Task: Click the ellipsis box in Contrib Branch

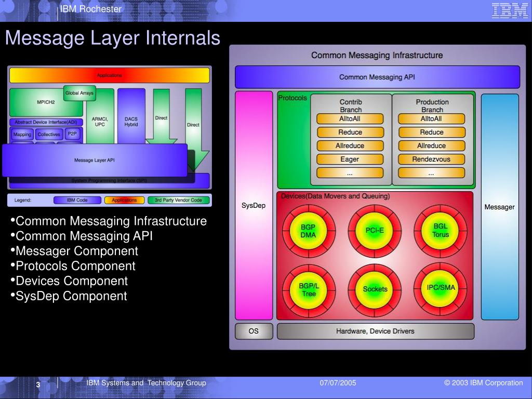Action: [350, 172]
